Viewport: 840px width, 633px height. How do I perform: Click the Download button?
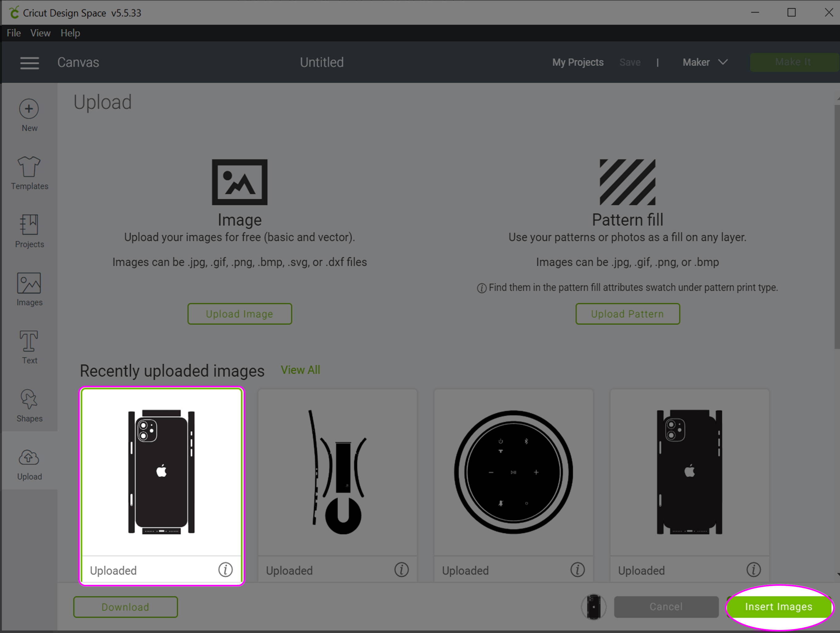[125, 607]
